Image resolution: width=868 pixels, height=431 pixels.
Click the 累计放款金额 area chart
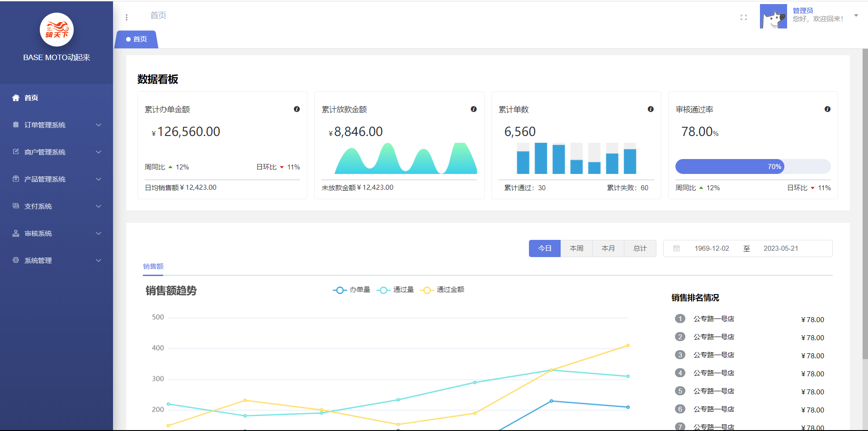[x=406, y=158]
